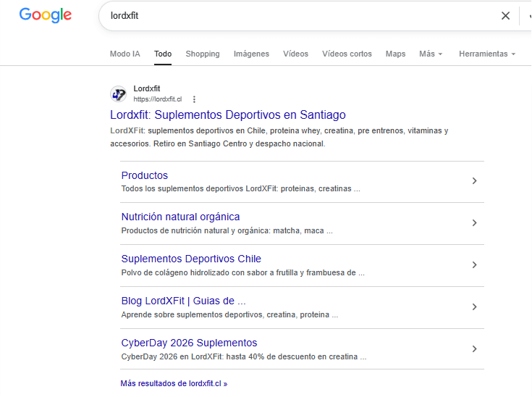Click the Google logo

[x=45, y=15]
